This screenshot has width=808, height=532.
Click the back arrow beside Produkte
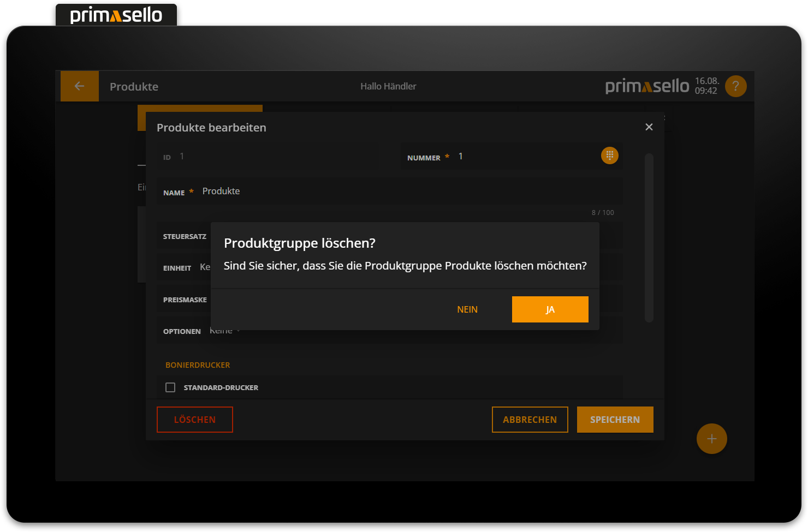[80, 86]
